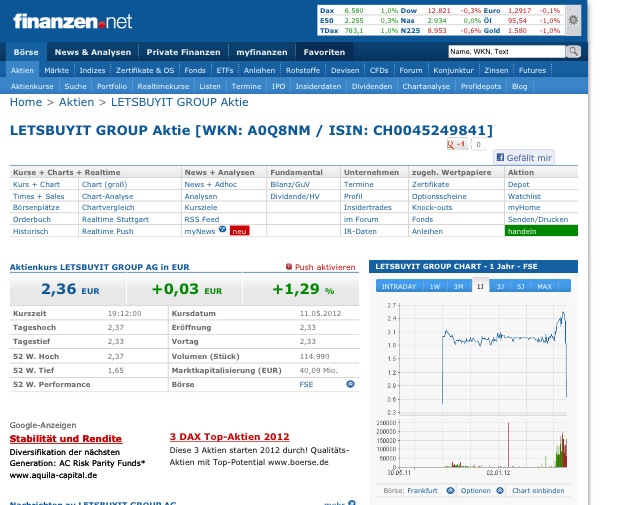Image resolution: width=640 pixels, height=505 pixels.
Task: Open the Frankfurt exchange dropdown below chart
Action: tap(450, 491)
